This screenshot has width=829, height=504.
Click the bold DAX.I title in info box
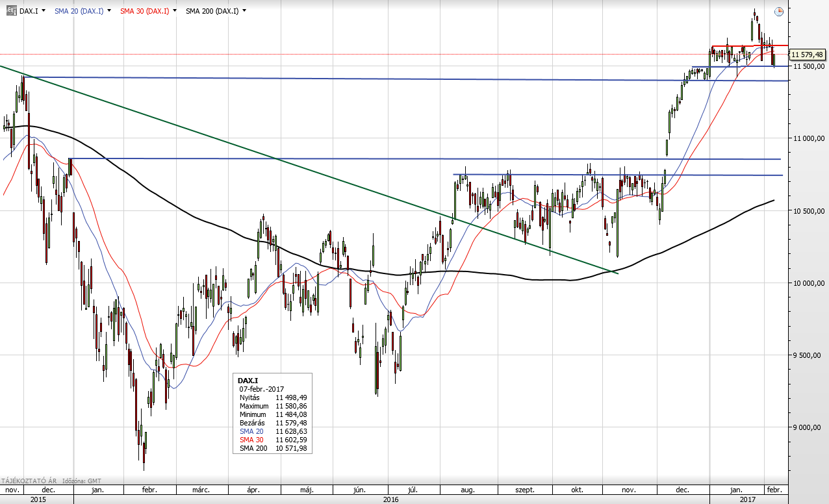point(249,381)
